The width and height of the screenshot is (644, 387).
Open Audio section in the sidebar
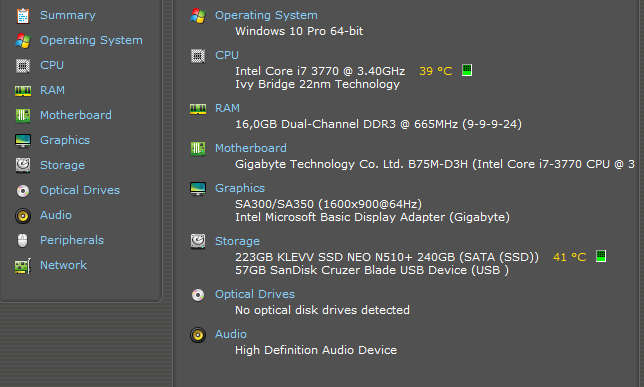(56, 215)
